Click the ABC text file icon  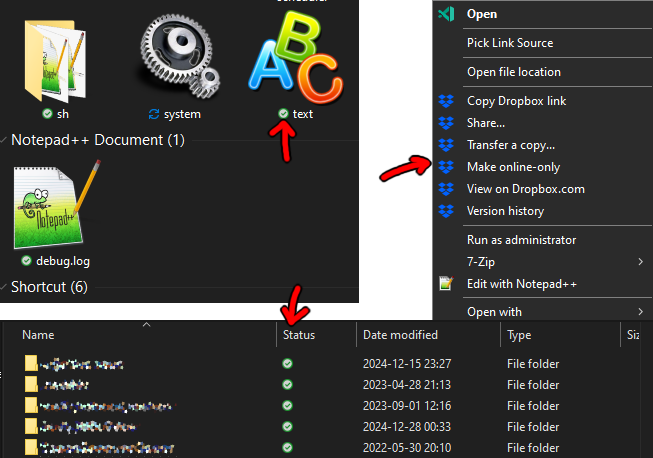pyautogui.click(x=296, y=60)
